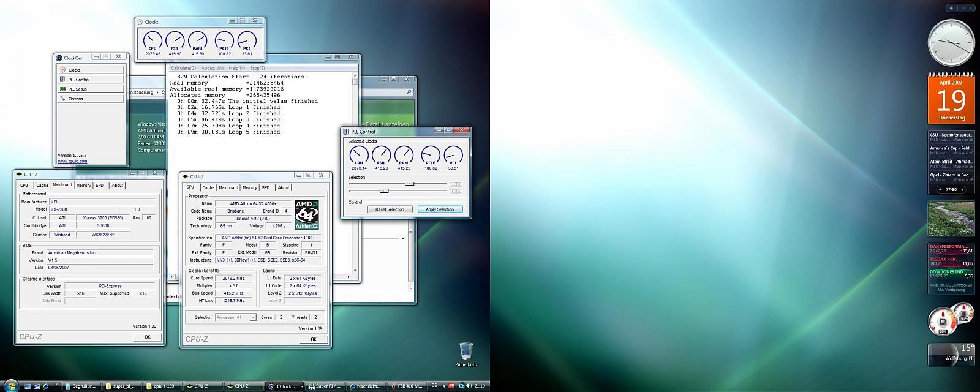The width and height of the screenshot is (980, 392).
Task: Click the Reset Selection button
Action: click(390, 209)
